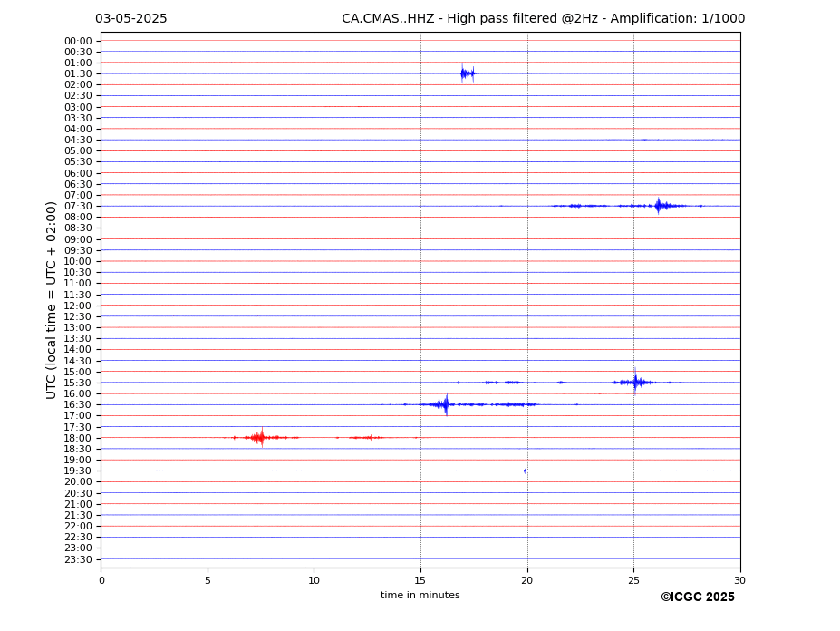Select the 10:00 time label
The image size is (840, 631).
point(78,262)
